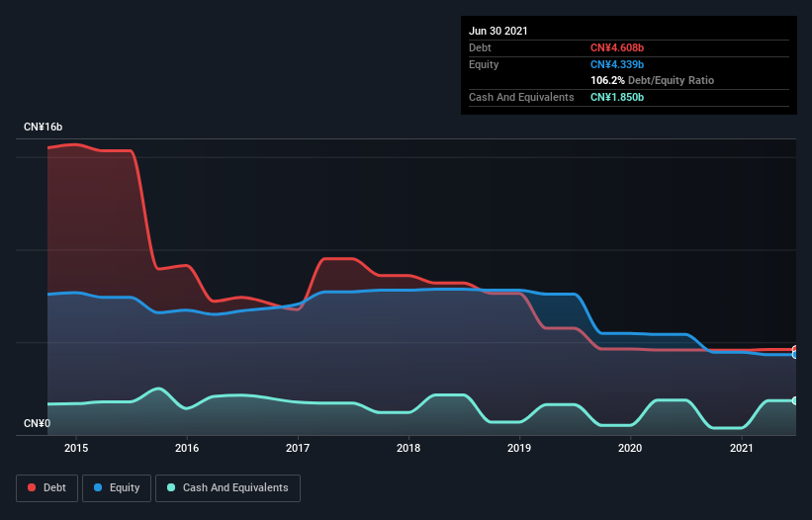The width and height of the screenshot is (812, 520).
Task: Click the 2020 x-axis label
Action: click(x=630, y=448)
